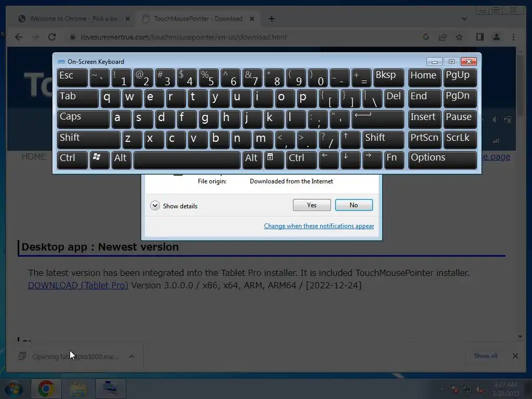The width and height of the screenshot is (532, 399).
Task: Click the number 5 key
Action: (x=209, y=78)
